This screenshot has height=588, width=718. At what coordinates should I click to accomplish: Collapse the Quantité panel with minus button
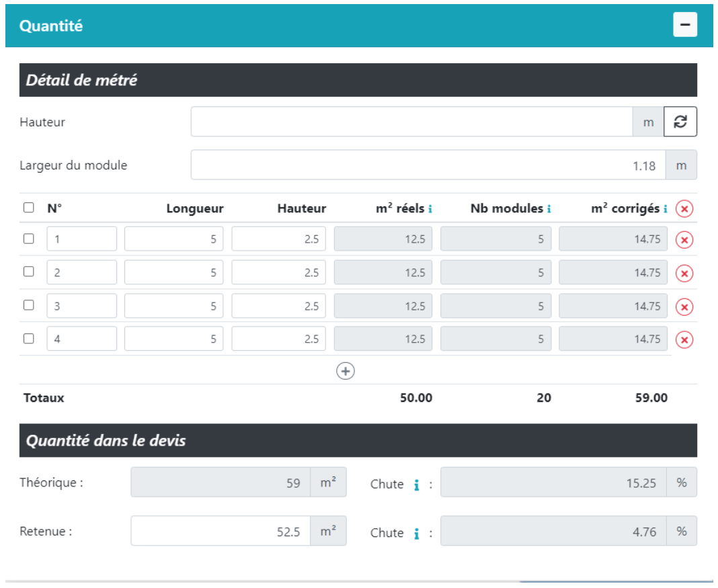pos(685,26)
